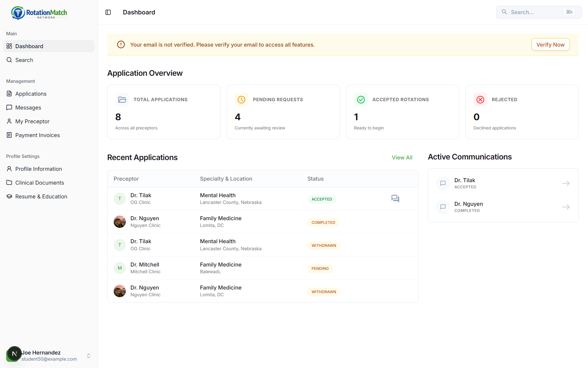Image resolution: width=588 pixels, height=368 pixels.
Task: Open Payment Invoices page
Action: coord(37,135)
